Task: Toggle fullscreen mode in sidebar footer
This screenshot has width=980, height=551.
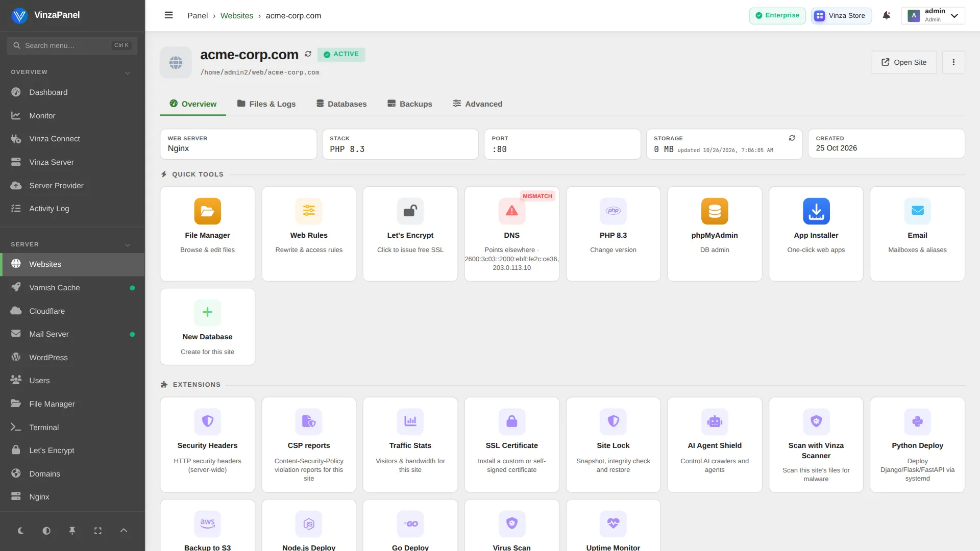Action: pos(98,531)
